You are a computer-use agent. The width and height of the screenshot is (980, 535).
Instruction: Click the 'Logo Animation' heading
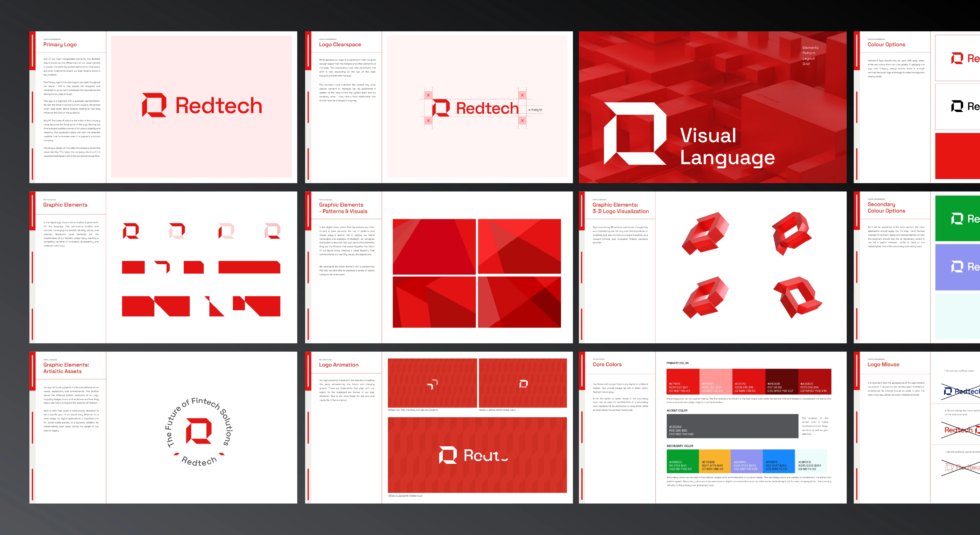coord(339,364)
